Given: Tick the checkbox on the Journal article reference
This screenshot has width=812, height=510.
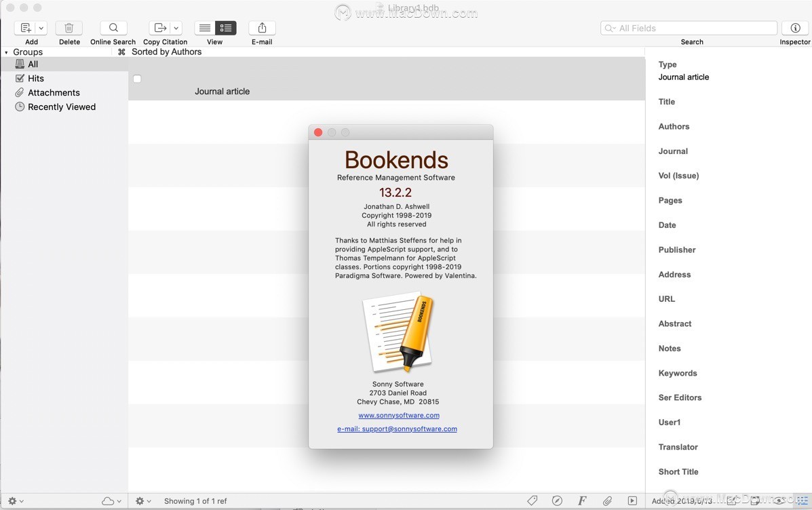Looking at the screenshot, I should [137, 79].
